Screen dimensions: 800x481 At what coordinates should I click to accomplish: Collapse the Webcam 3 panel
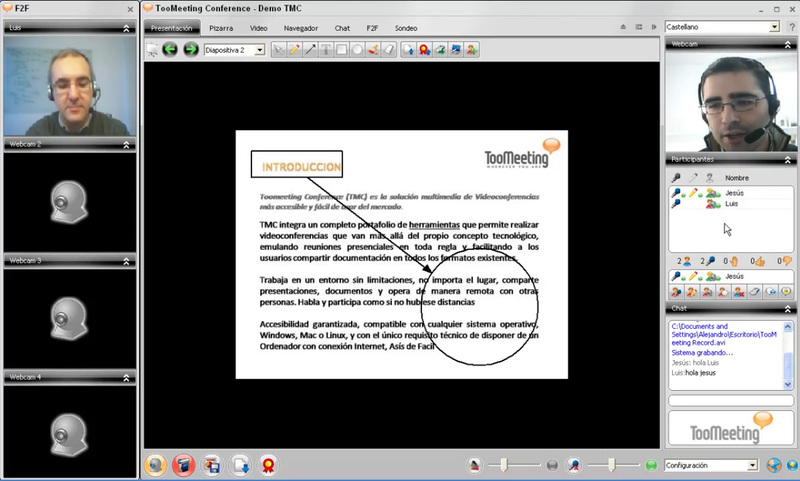pyautogui.click(x=127, y=261)
